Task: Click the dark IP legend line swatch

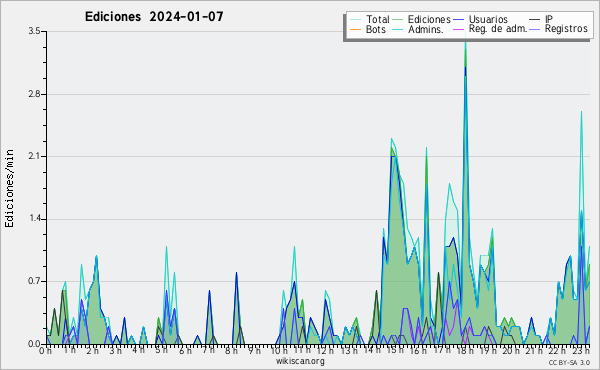Action: 535,20
